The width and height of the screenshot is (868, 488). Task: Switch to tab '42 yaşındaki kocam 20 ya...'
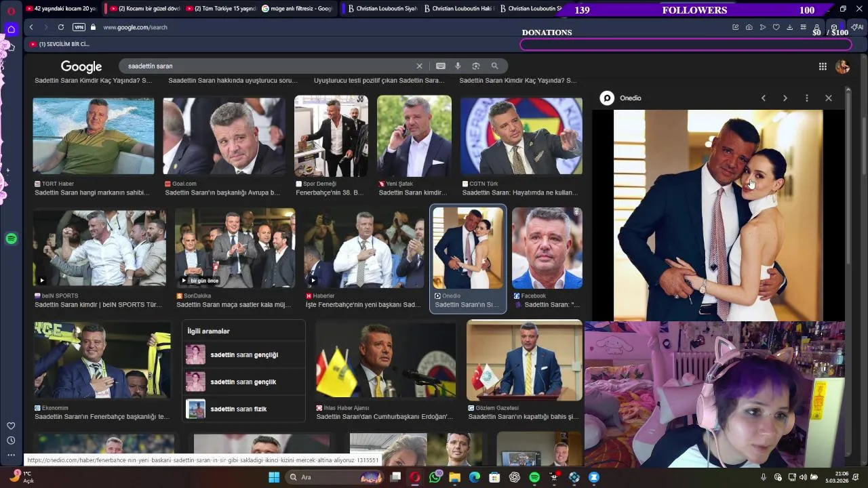(x=61, y=9)
